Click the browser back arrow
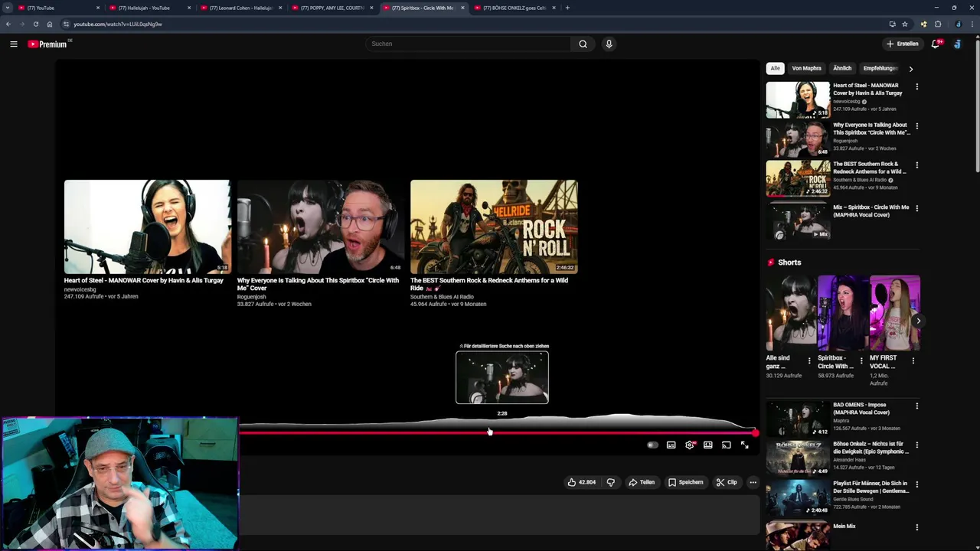The height and width of the screenshot is (551, 980). 8,24
